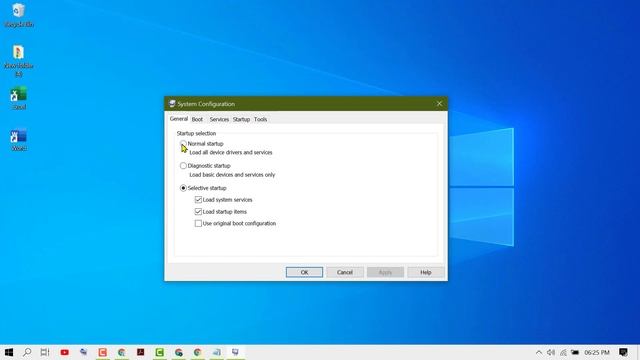The width and height of the screenshot is (640, 360).
Task: Select the Word shortcut on desktop
Action: click(18, 140)
